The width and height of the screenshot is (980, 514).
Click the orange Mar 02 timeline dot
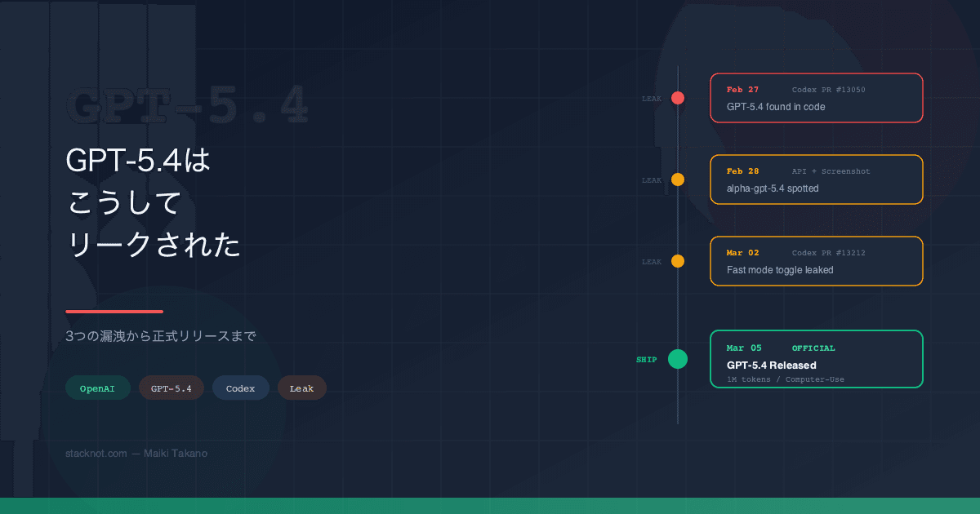677,261
